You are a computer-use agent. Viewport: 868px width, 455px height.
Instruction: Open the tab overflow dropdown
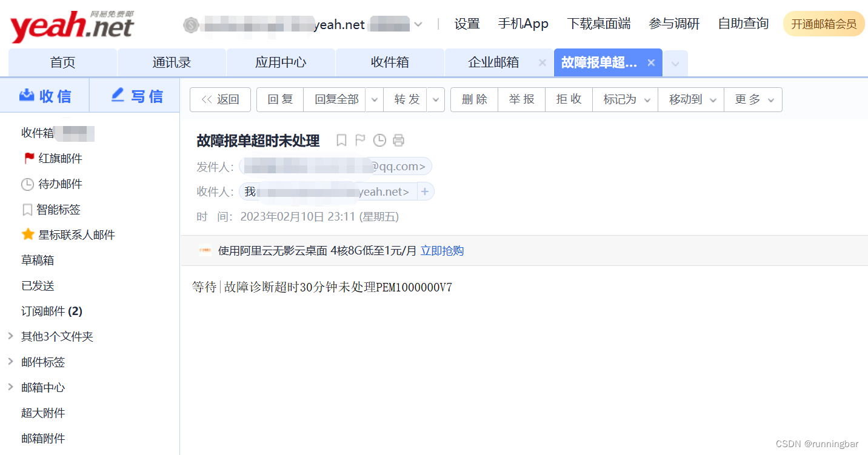pyautogui.click(x=676, y=63)
